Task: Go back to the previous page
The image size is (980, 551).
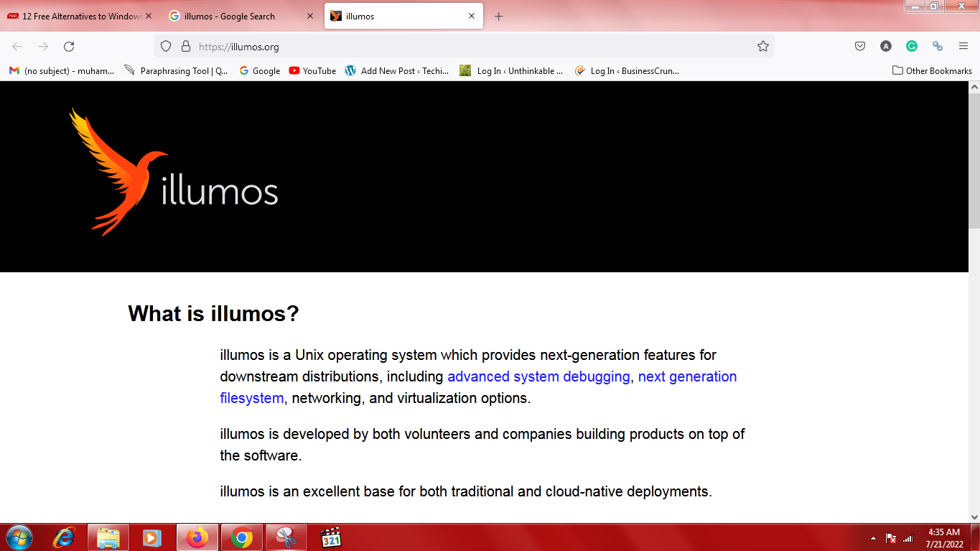Action: pyautogui.click(x=17, y=47)
